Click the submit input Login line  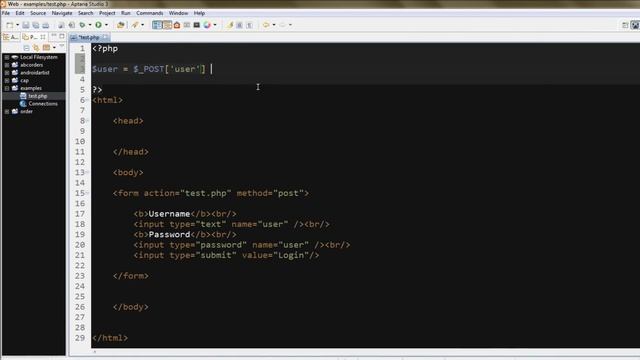(x=226, y=255)
